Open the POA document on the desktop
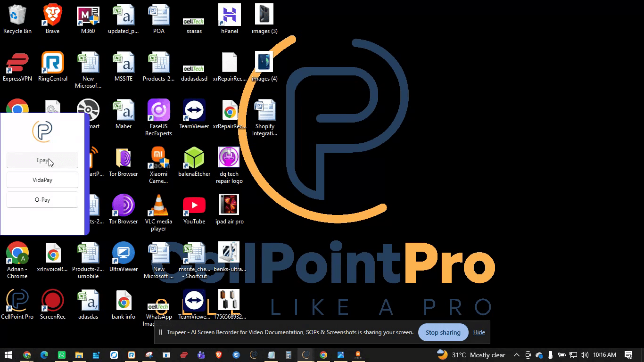 [159, 19]
